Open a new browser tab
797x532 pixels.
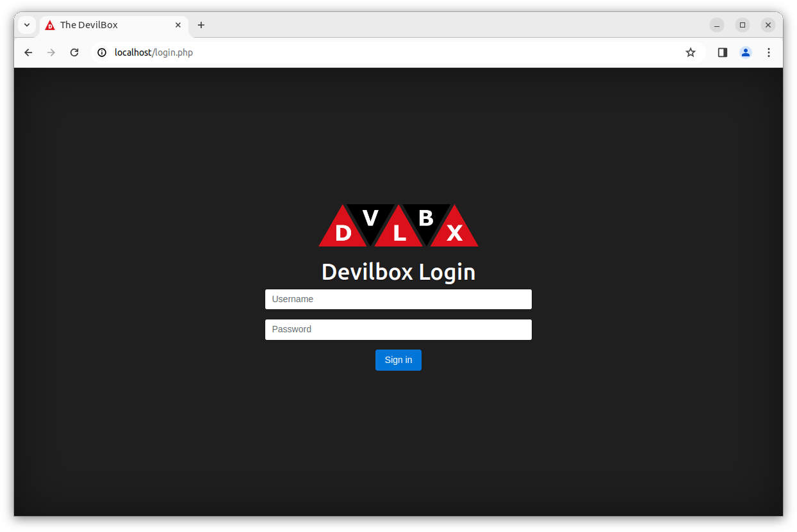click(201, 25)
